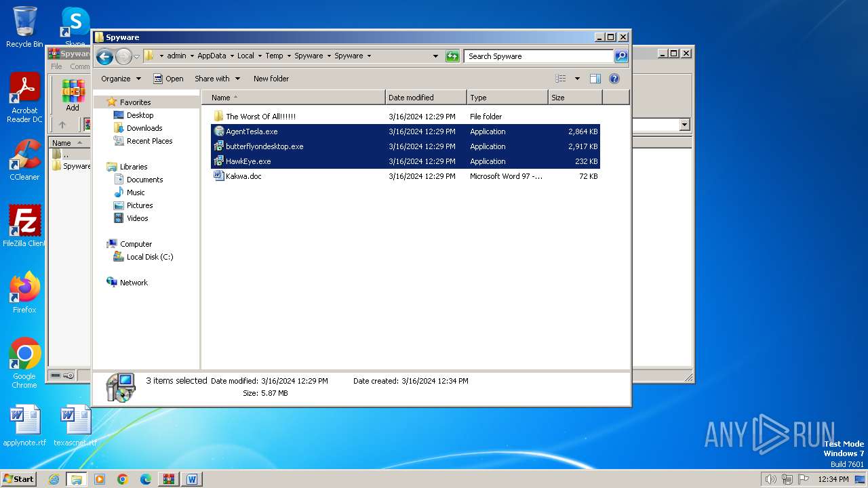Click Favorites in the navigation pane
Image resolution: width=868 pixels, height=488 pixels.
pos(135,102)
